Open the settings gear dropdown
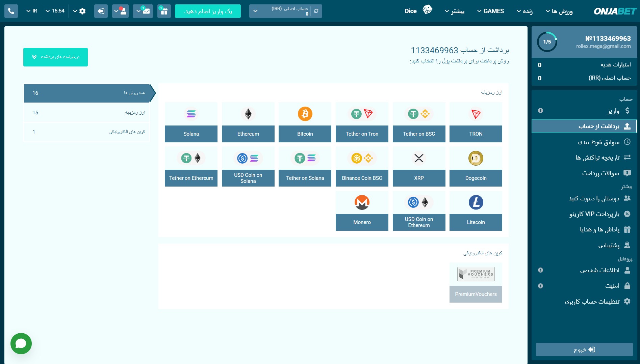The height and width of the screenshot is (364, 640). point(79,11)
